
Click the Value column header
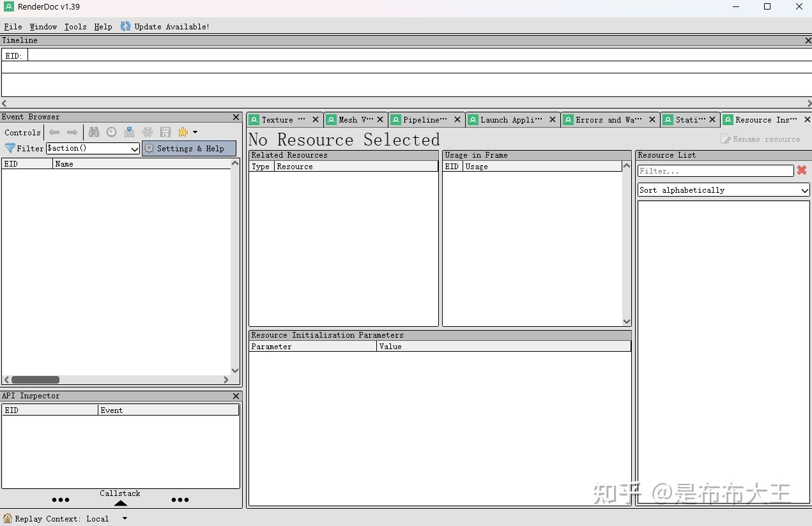[503, 347]
